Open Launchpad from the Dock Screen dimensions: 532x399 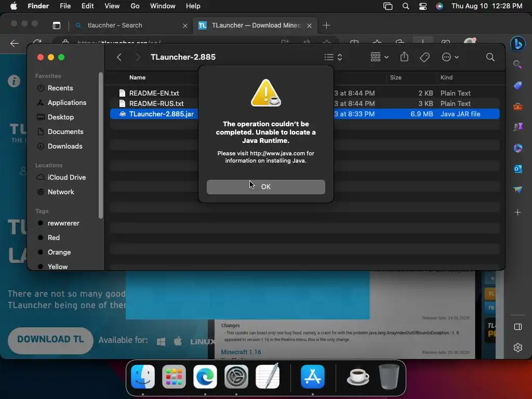tap(174, 377)
